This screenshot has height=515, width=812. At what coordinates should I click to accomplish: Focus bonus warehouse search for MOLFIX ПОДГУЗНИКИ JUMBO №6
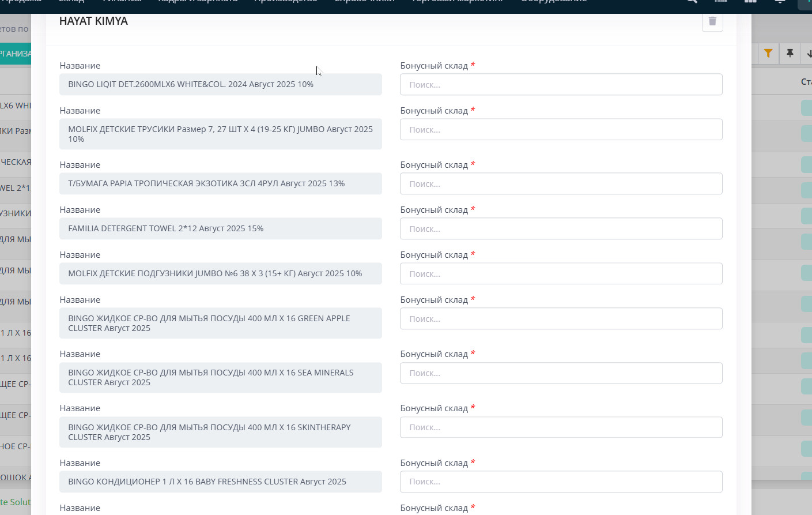[x=561, y=273]
